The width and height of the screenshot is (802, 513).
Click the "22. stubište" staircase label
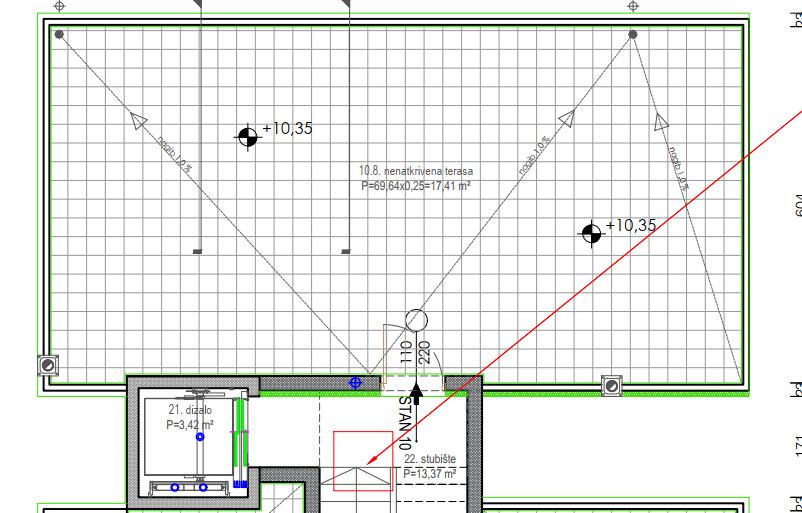coord(430,459)
